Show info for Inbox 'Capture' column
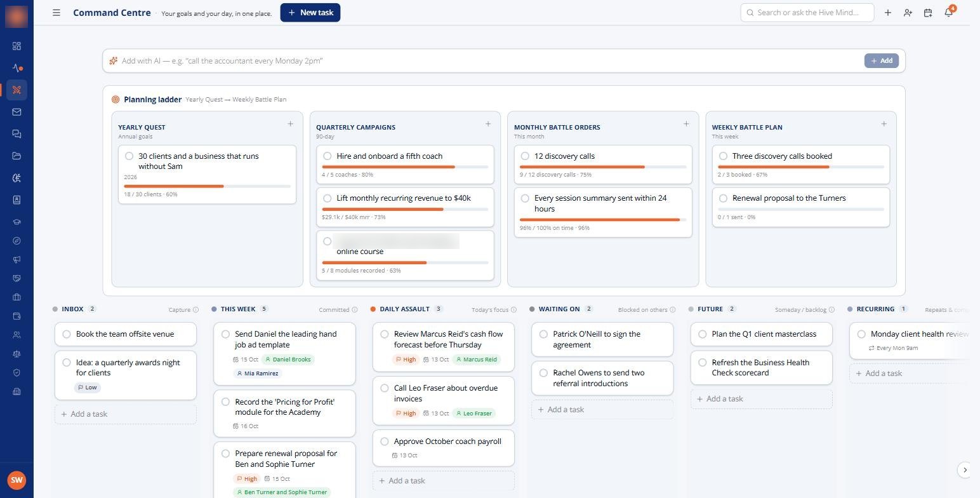The width and height of the screenshot is (980, 498). point(195,310)
